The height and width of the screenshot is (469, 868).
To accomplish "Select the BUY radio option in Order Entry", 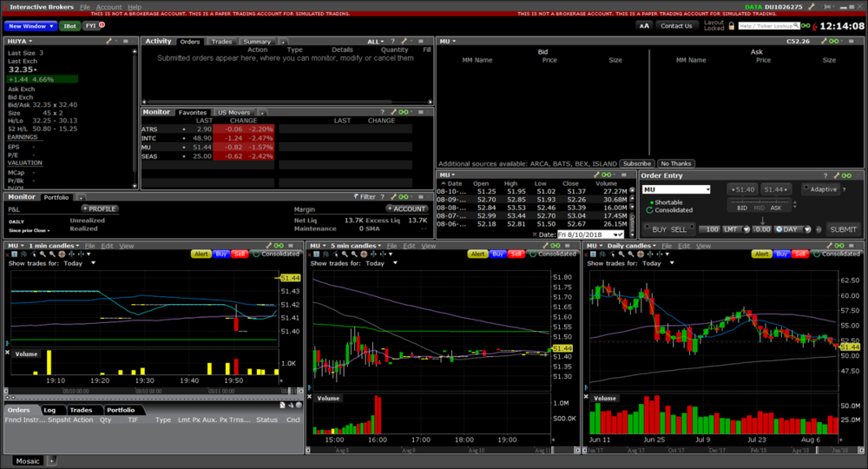I will (x=647, y=227).
